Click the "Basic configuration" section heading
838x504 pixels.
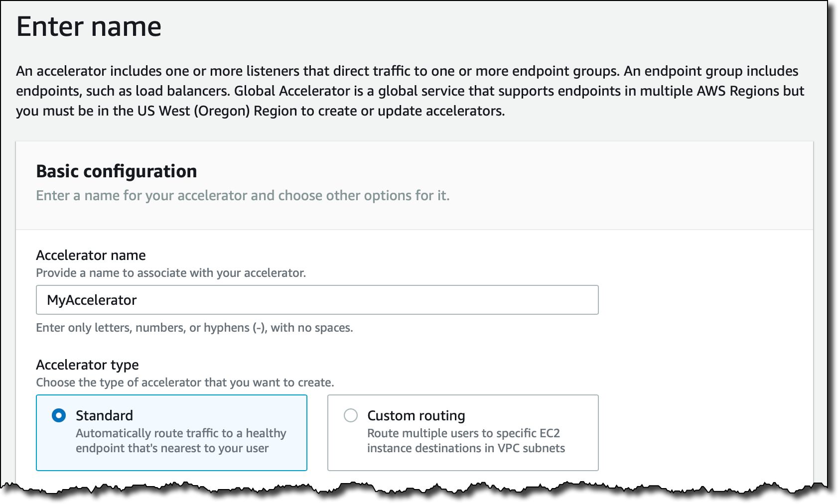117,171
